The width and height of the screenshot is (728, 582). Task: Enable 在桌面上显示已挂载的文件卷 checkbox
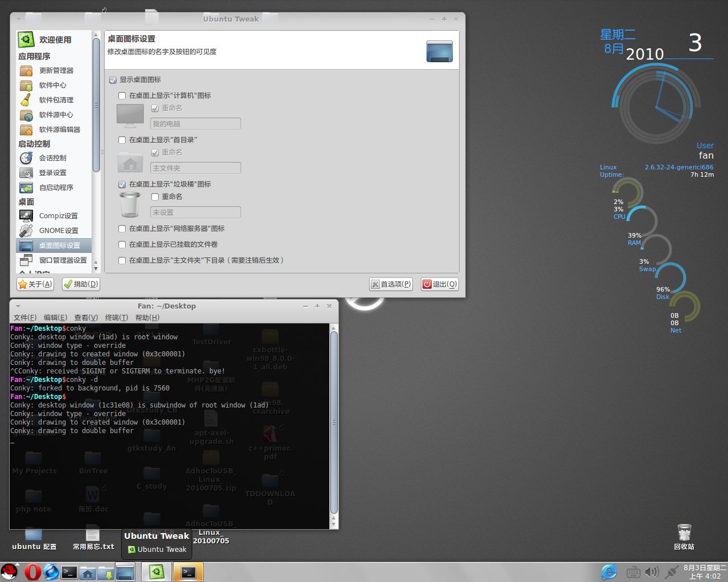point(122,244)
